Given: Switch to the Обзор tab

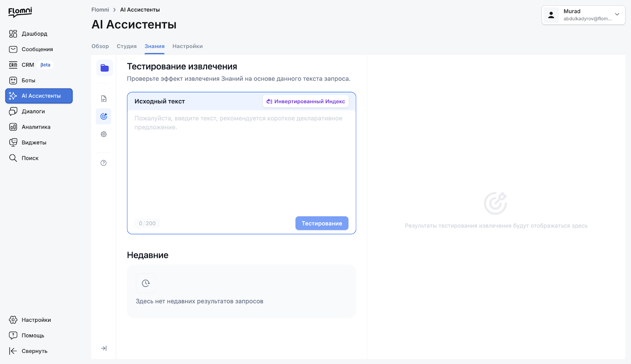Looking at the screenshot, I should point(100,46).
